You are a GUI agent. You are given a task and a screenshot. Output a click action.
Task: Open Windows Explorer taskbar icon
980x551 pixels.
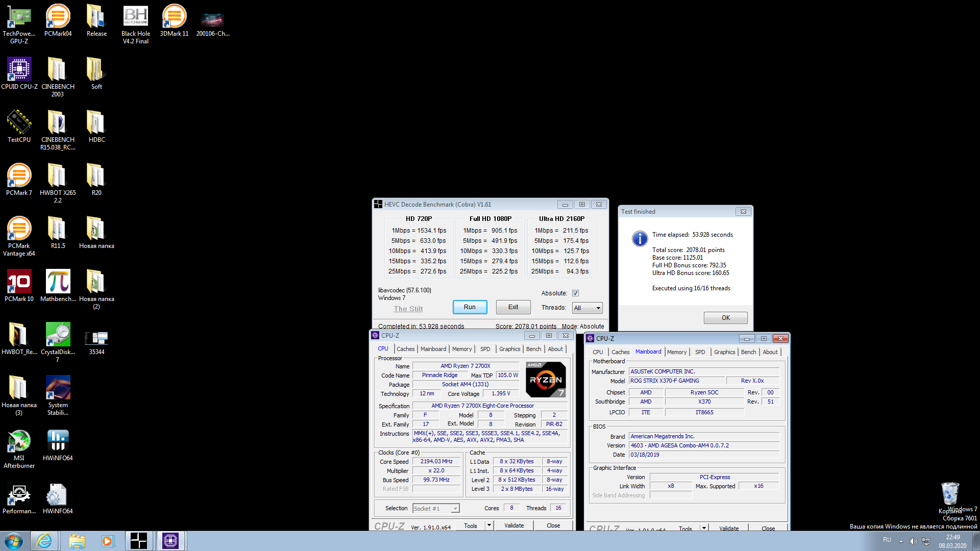pyautogui.click(x=77, y=541)
